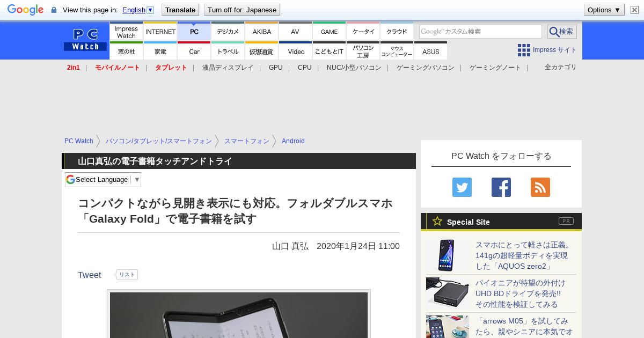Click the Translate button
Viewport: 644px width, 338px height.
pyautogui.click(x=180, y=10)
